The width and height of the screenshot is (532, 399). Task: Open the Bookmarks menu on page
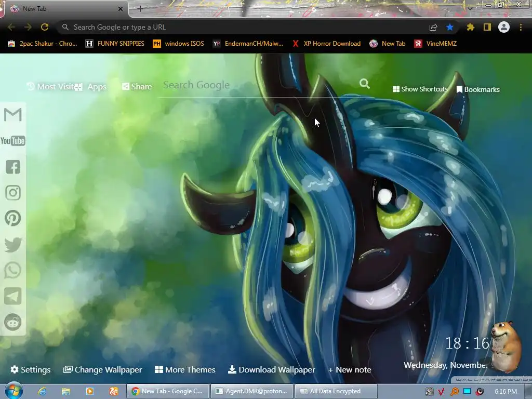click(x=478, y=89)
